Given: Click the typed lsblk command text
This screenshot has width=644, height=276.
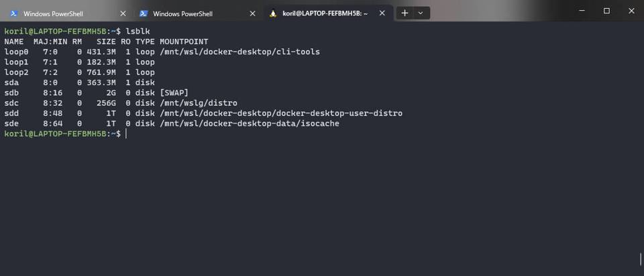Looking at the screenshot, I should pyautogui.click(x=138, y=31).
